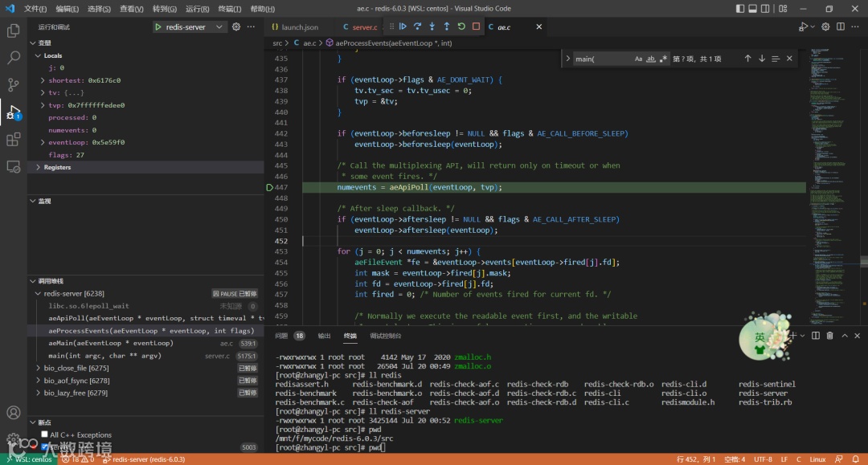Click the Step Over debug button
Viewport: 868px width, 465px height.
[417, 27]
